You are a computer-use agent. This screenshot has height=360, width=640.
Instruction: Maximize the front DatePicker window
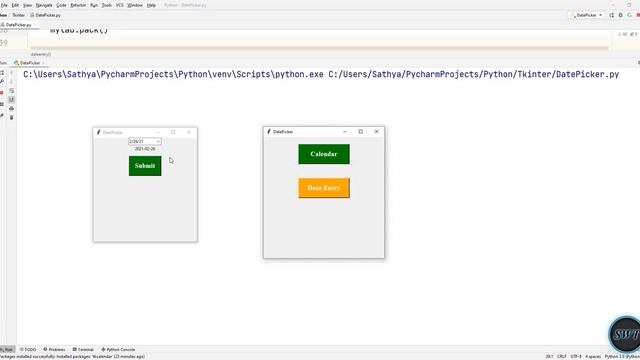[x=360, y=131]
